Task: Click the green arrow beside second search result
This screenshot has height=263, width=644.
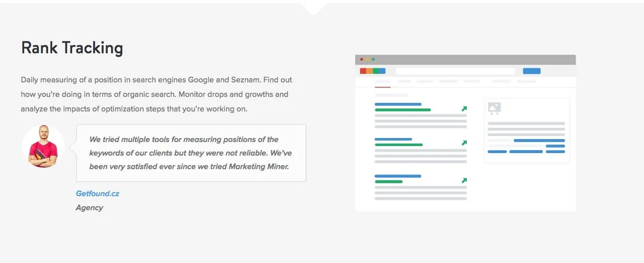Action: point(464,143)
